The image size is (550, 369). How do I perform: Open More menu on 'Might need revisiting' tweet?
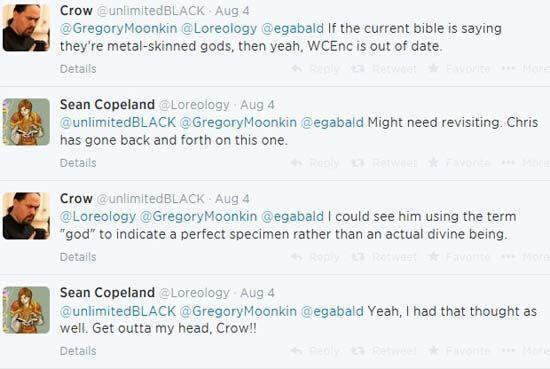pyautogui.click(x=525, y=163)
